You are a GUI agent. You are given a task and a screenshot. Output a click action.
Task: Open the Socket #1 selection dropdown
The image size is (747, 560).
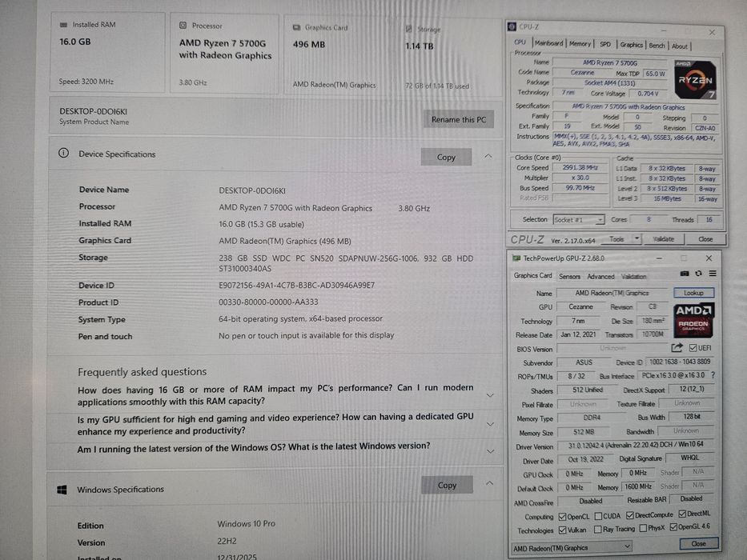(579, 219)
